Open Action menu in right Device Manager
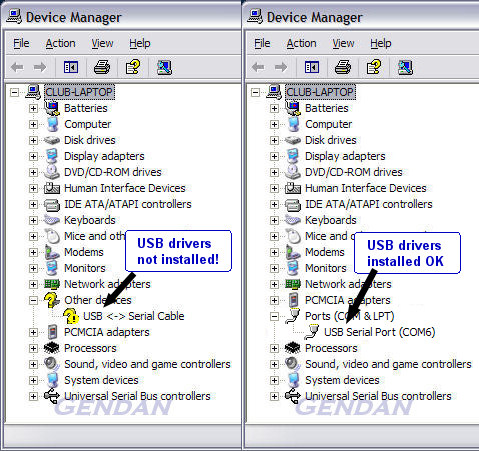 pyautogui.click(x=302, y=43)
